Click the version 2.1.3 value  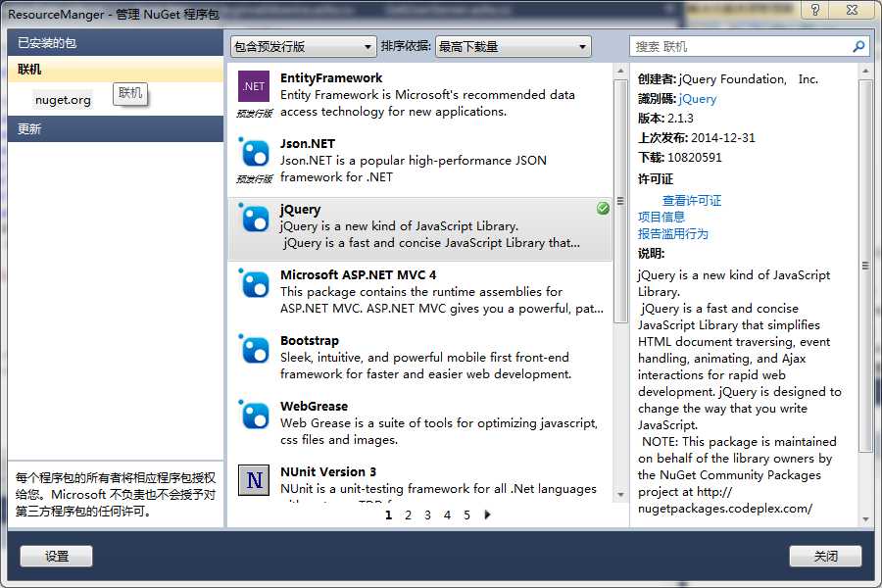pyautogui.click(x=680, y=119)
